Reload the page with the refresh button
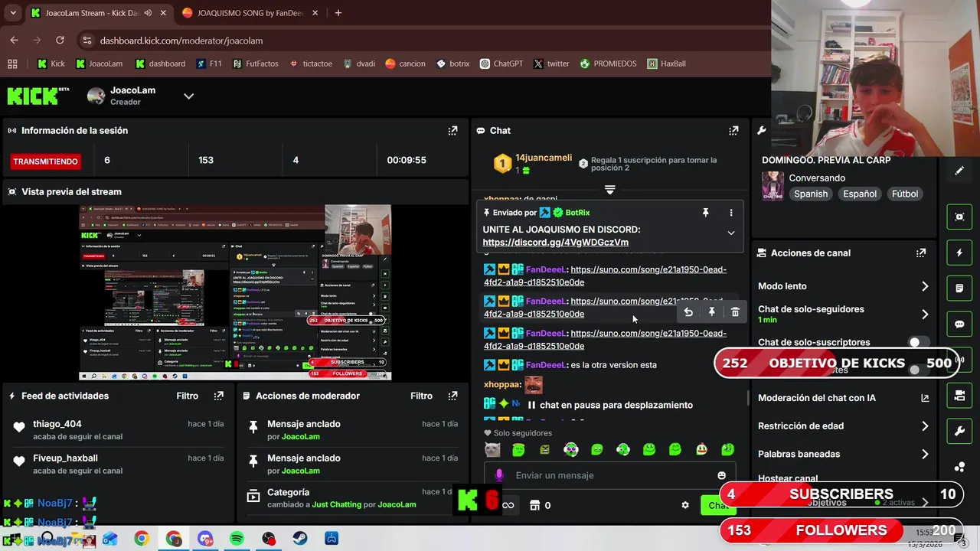 60,41
